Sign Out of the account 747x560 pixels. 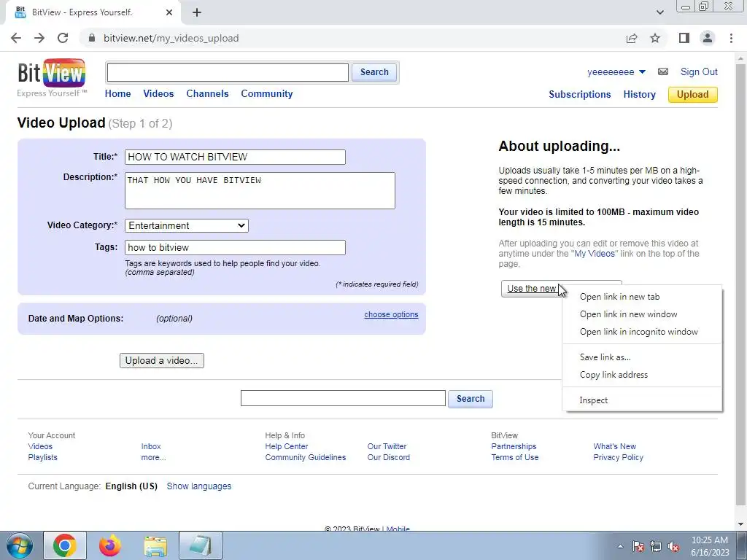(x=699, y=72)
